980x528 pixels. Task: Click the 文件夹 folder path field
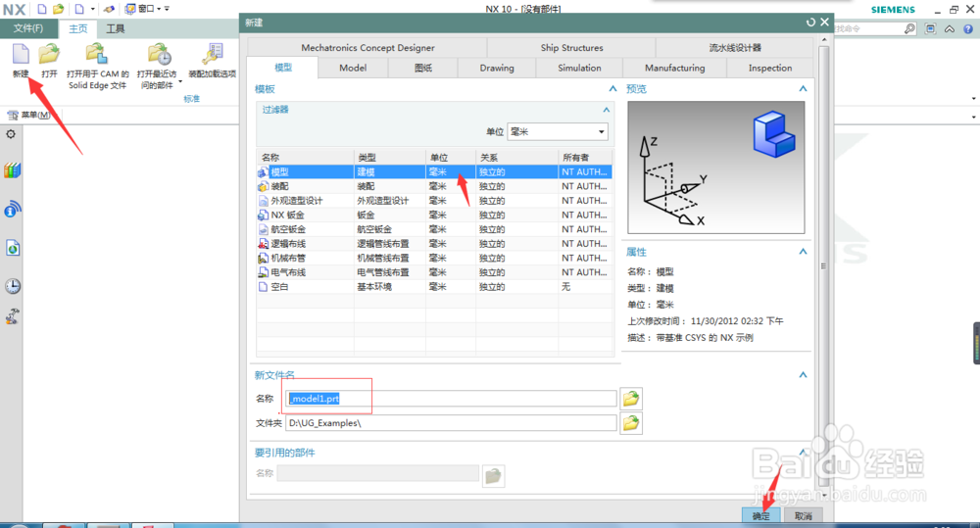pos(451,423)
